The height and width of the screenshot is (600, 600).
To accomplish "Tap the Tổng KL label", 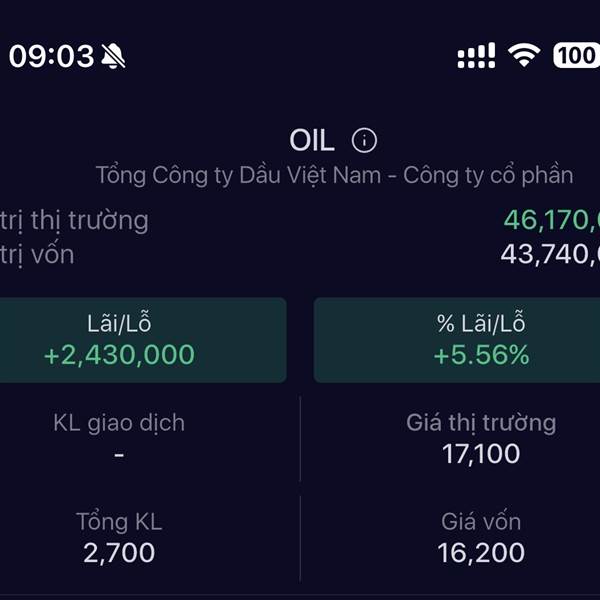I will coord(119,521).
